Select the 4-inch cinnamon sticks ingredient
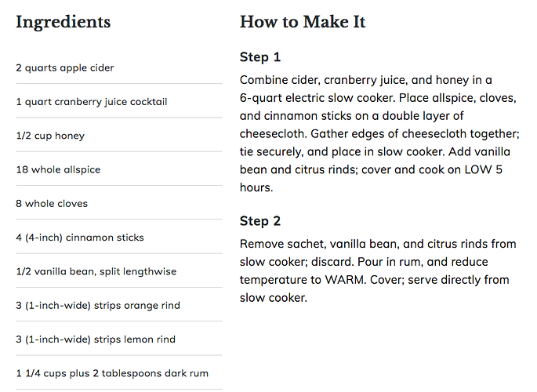 point(80,238)
